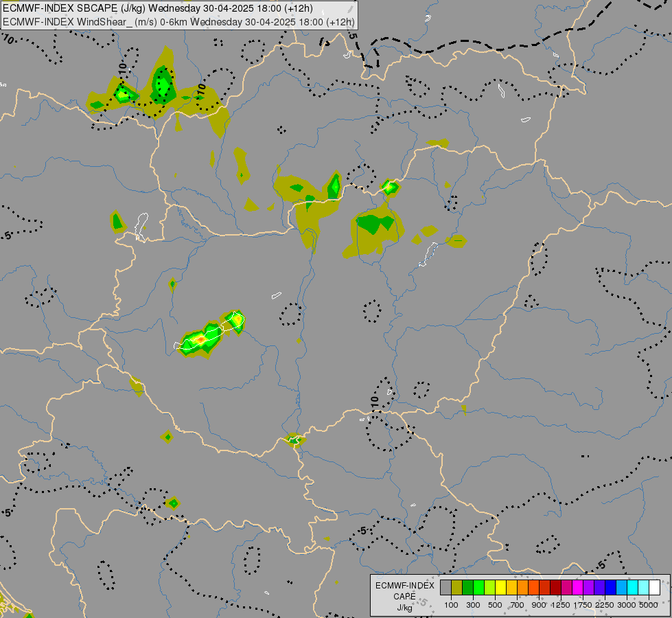Screen dimensions: 672x618
Task: Click the dark red legend swatch
Action: click(x=555, y=588)
